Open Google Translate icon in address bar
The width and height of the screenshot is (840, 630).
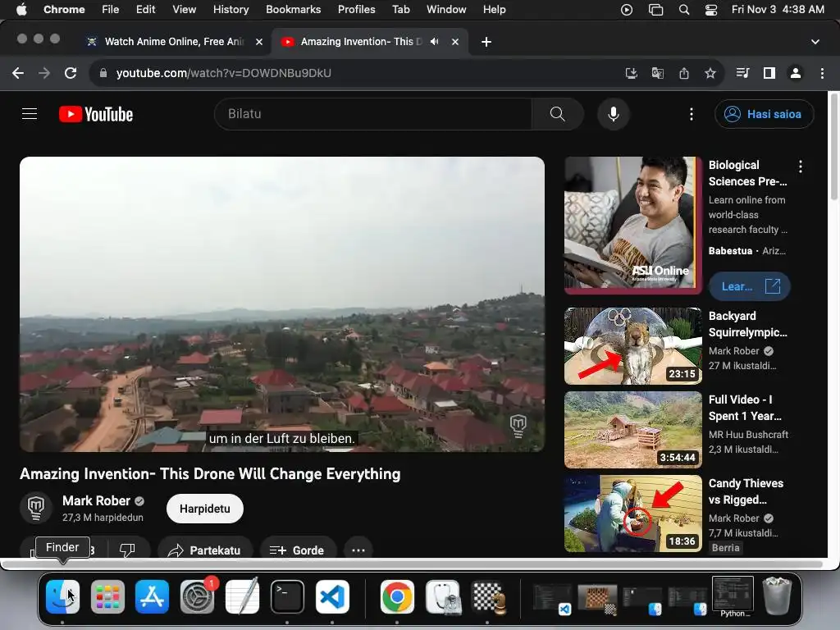point(657,73)
